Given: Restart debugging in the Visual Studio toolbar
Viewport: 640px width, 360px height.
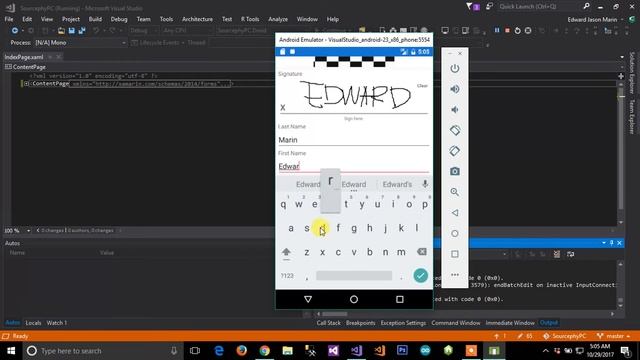Looking at the screenshot, I should point(517,30).
